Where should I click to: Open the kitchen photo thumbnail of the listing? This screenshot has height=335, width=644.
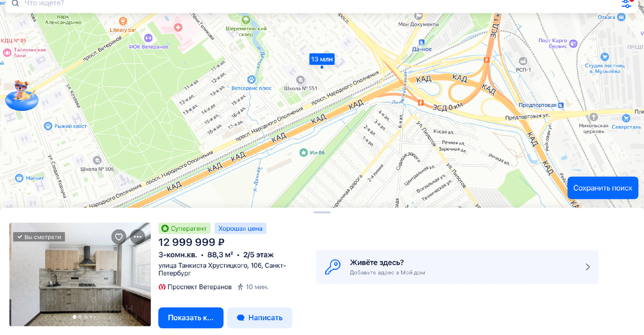[80, 274]
